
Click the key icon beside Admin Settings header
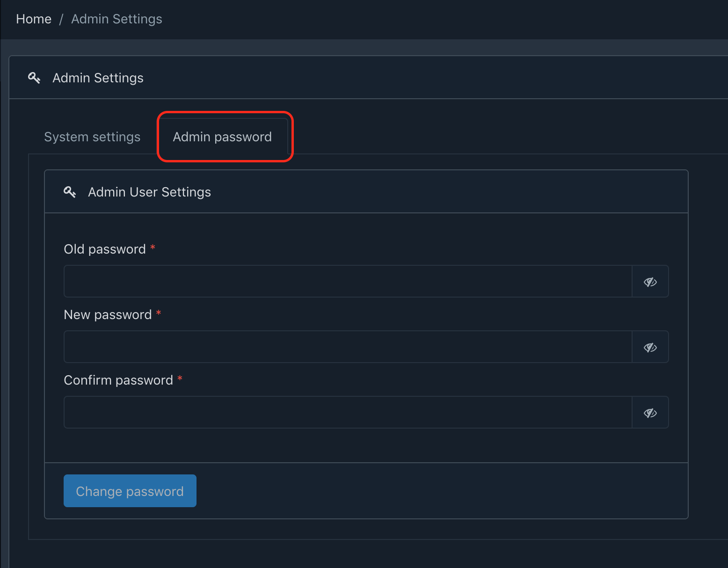(34, 78)
